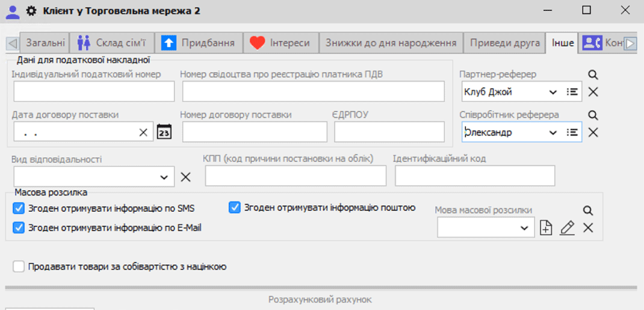Toggle Згоден отримувати інформацію по E-Mail

tap(19, 228)
